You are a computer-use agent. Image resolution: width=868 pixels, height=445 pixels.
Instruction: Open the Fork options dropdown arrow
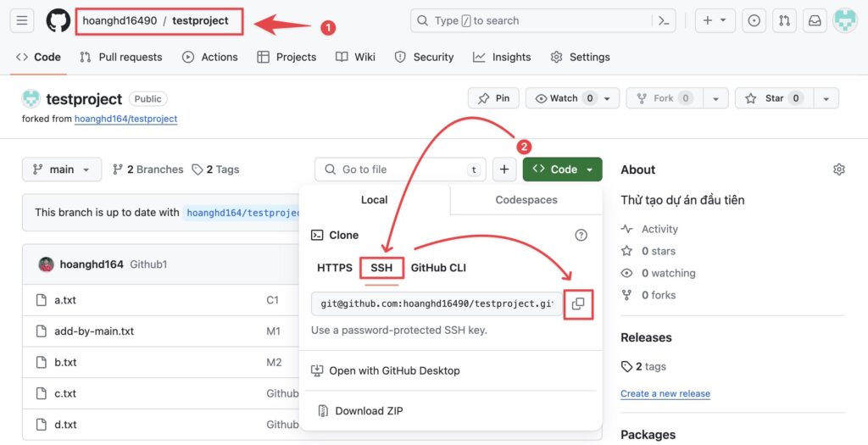pos(715,98)
